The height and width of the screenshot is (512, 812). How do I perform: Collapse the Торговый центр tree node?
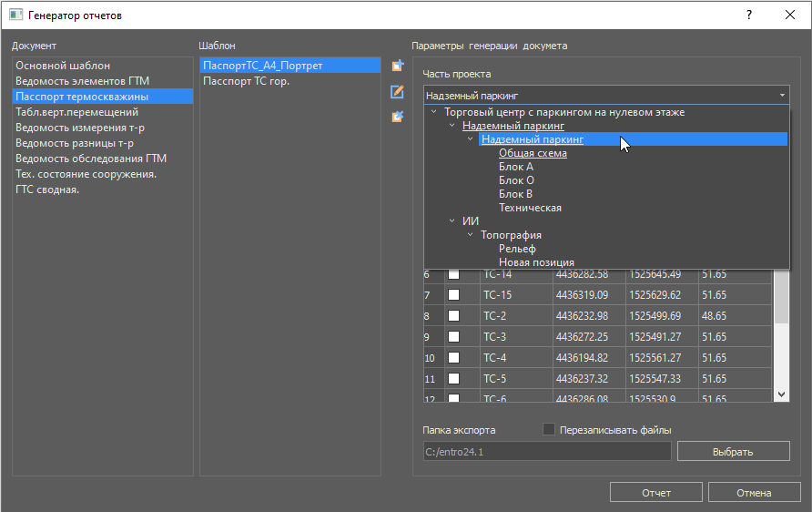click(434, 112)
